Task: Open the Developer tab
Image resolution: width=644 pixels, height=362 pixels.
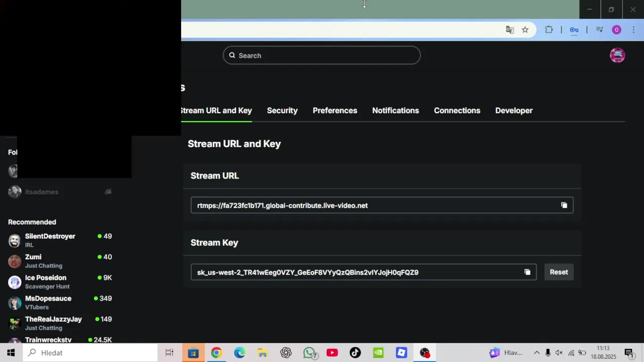Action: pyautogui.click(x=514, y=111)
